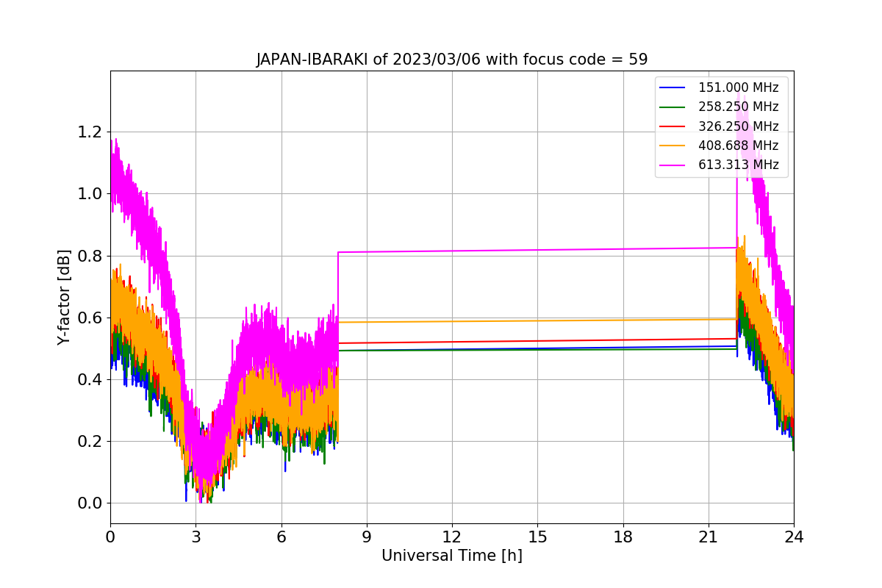The image size is (882, 588).
Task: Click the Y-factor [dB] axis label
Action: (65, 297)
